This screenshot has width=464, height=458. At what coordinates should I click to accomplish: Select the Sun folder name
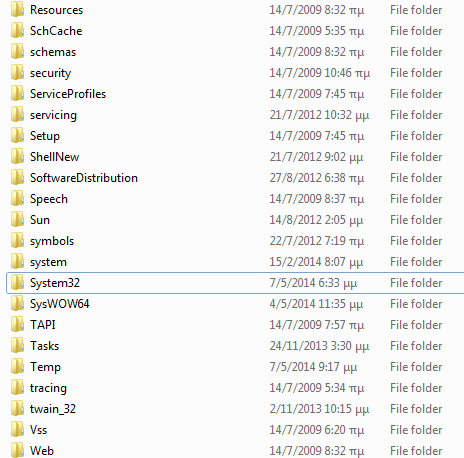(x=40, y=220)
